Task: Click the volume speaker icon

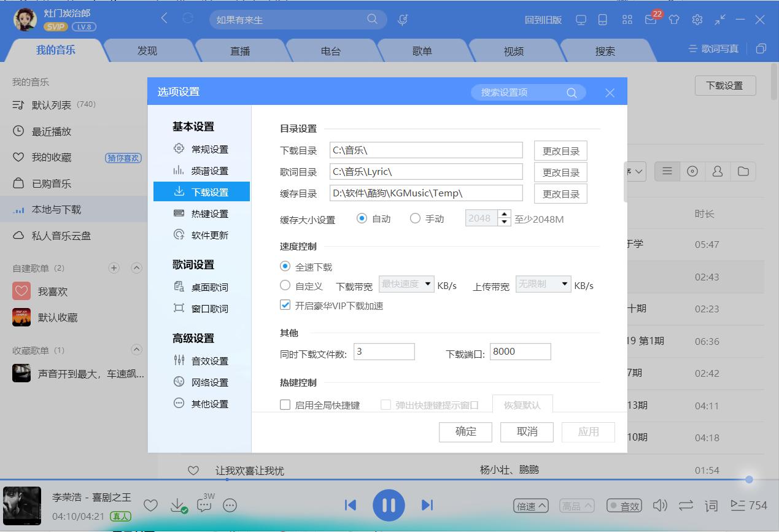Action: [659, 505]
